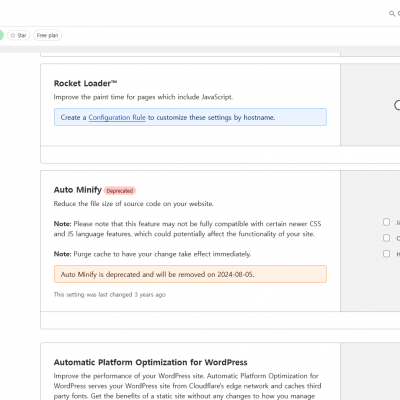Screen dimensions: 400x400
Task: Click the blue Configuration Rule info banner
Action: [x=190, y=117]
